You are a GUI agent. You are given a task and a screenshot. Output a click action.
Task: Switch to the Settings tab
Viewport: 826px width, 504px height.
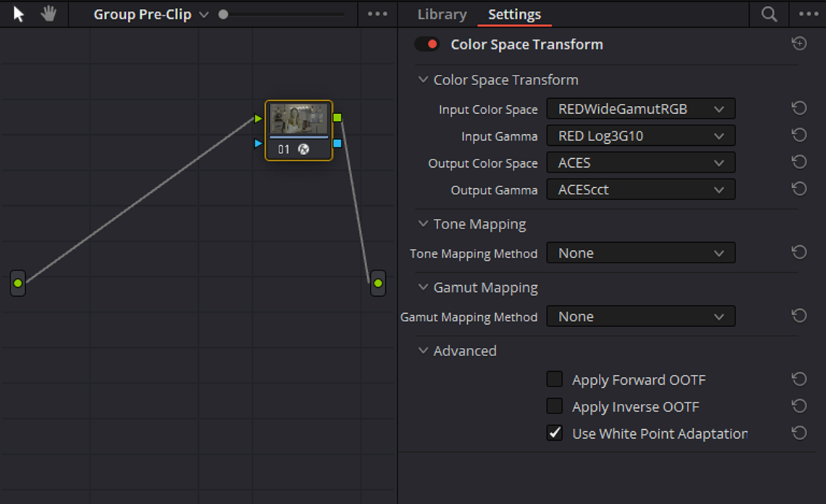tap(514, 14)
